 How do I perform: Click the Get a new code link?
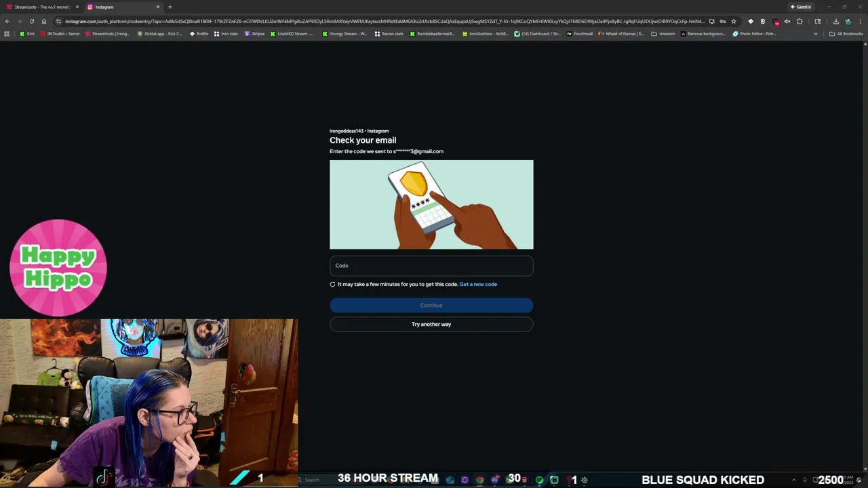pyautogui.click(x=478, y=284)
